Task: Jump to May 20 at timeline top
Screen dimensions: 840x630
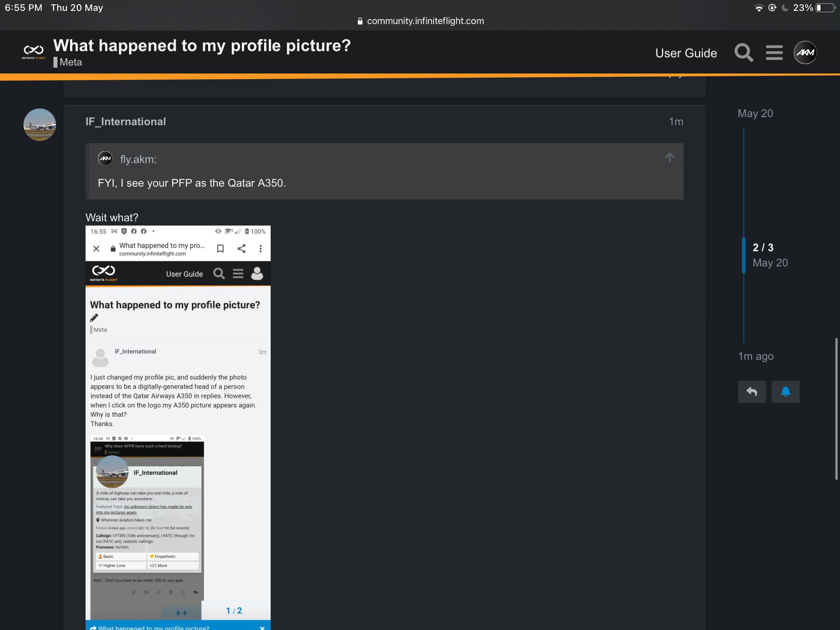Action: [755, 114]
